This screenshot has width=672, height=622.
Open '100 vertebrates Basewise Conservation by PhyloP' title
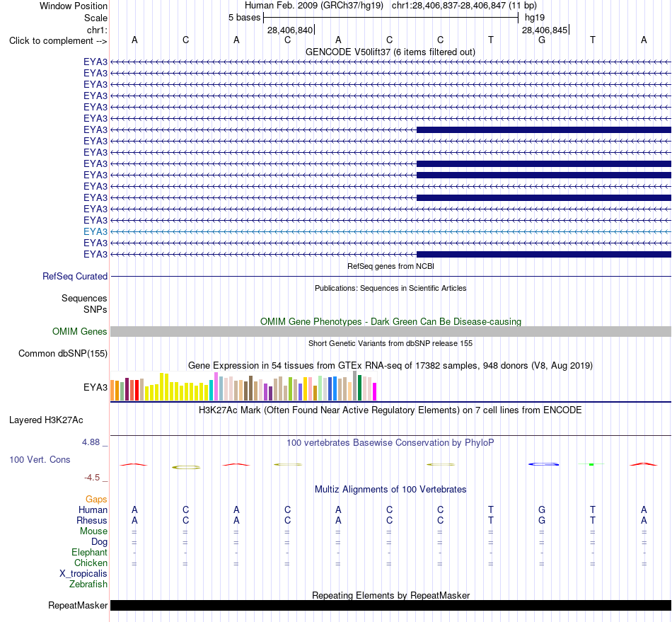[390, 443]
